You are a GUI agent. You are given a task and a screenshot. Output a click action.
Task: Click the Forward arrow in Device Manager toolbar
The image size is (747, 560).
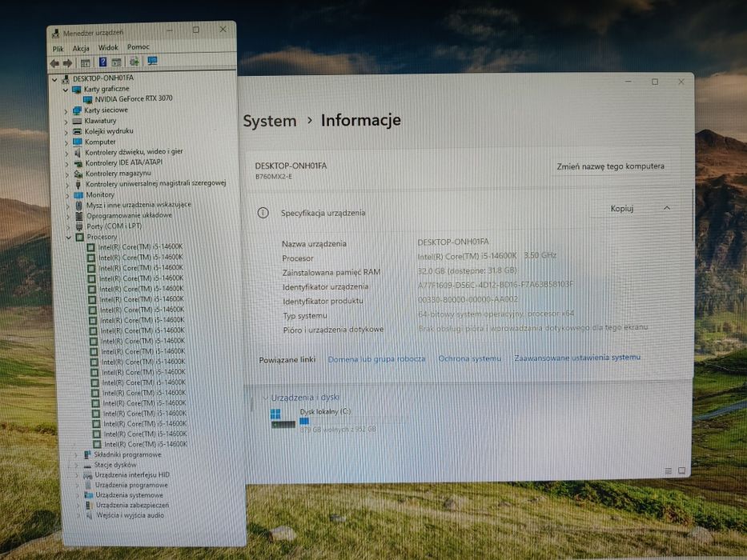67,63
